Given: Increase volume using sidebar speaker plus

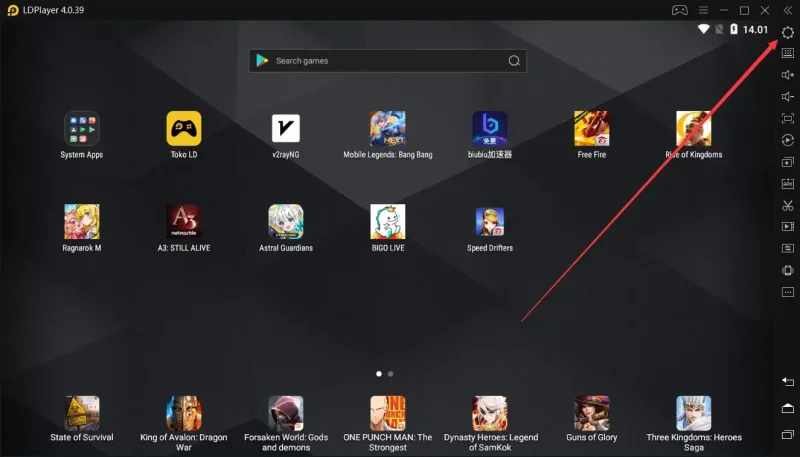Looking at the screenshot, I should [788, 75].
